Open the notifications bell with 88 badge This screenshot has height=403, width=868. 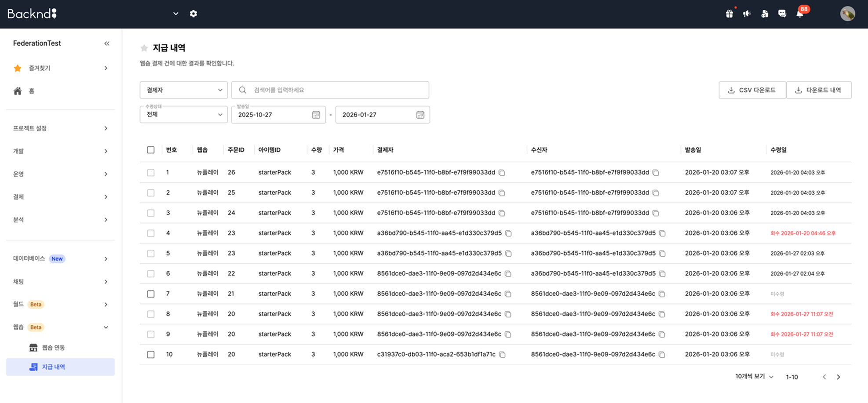(799, 14)
